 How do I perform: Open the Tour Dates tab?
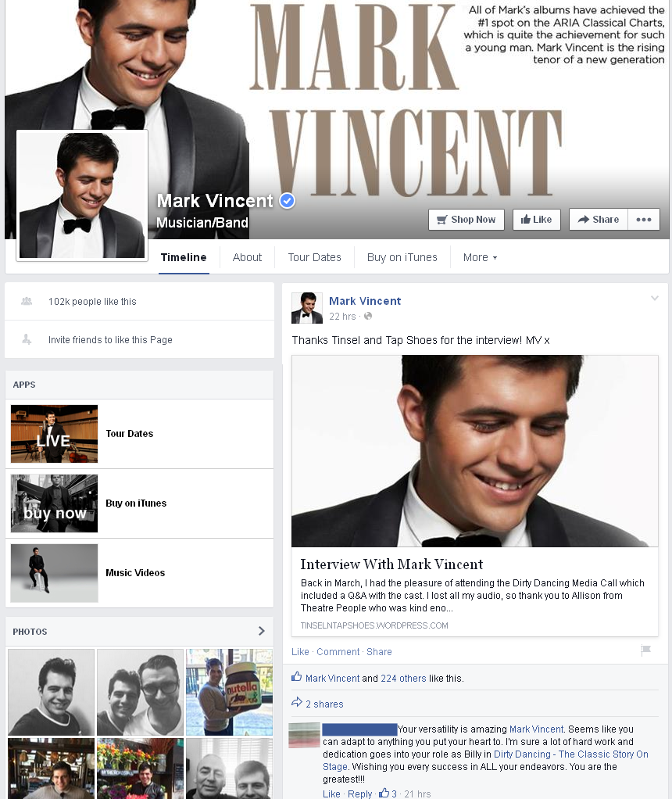tap(314, 257)
